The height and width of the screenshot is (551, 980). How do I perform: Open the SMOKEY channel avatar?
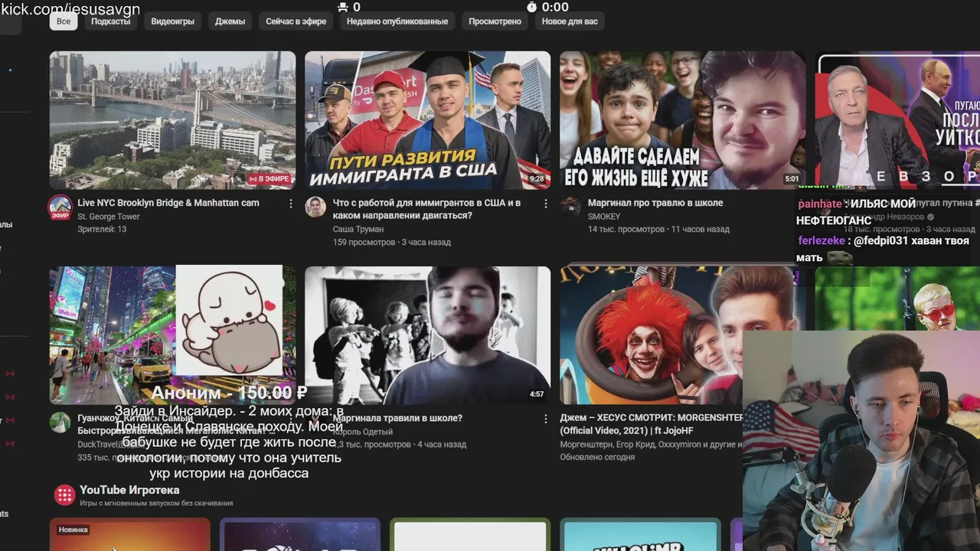point(570,207)
